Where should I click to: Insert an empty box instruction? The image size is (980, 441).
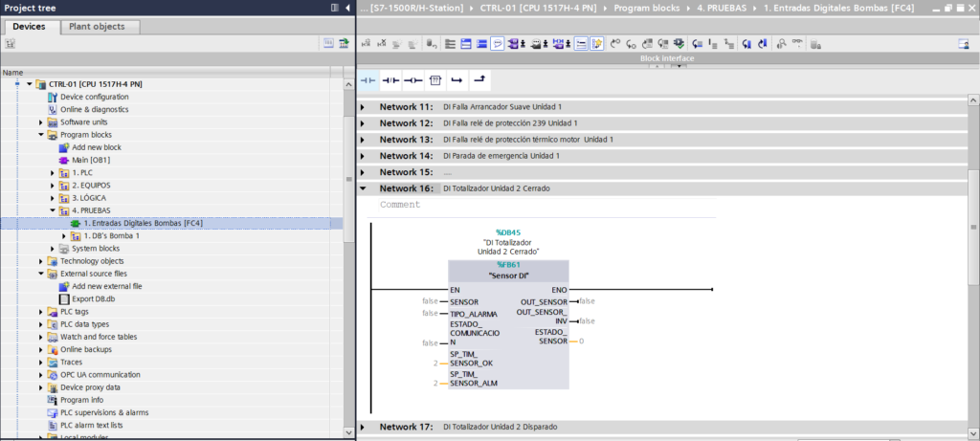(434, 79)
